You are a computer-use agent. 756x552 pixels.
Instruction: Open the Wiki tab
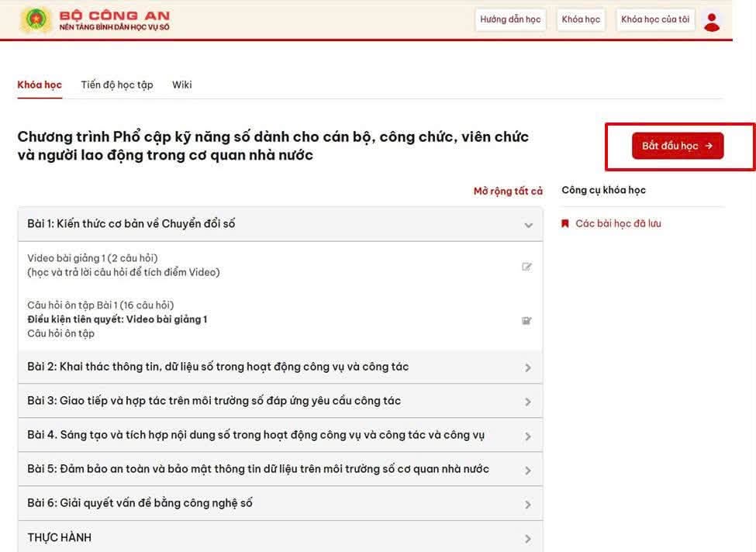pos(181,85)
